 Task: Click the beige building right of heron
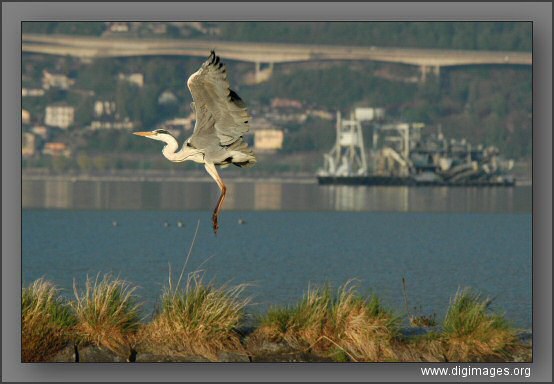[269, 139]
